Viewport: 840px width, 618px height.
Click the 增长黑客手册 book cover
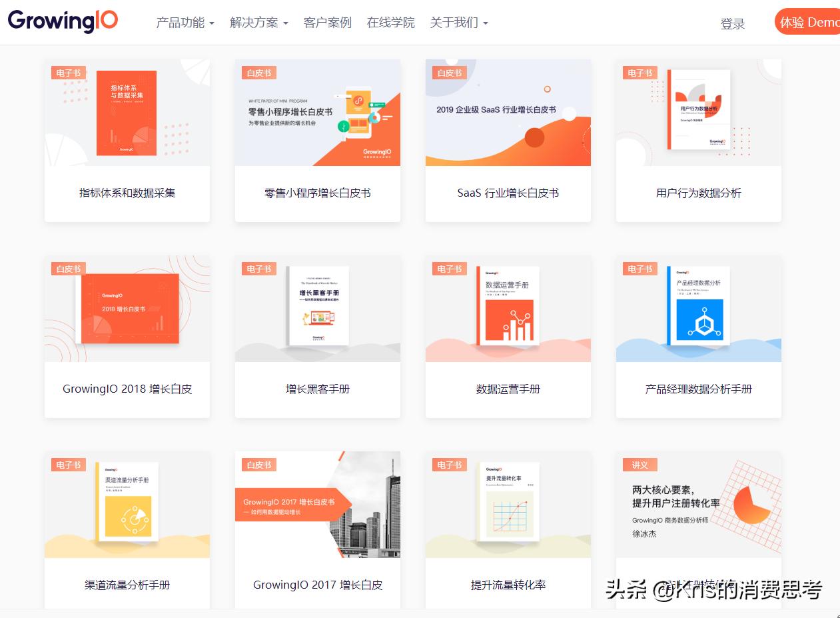[x=318, y=306]
